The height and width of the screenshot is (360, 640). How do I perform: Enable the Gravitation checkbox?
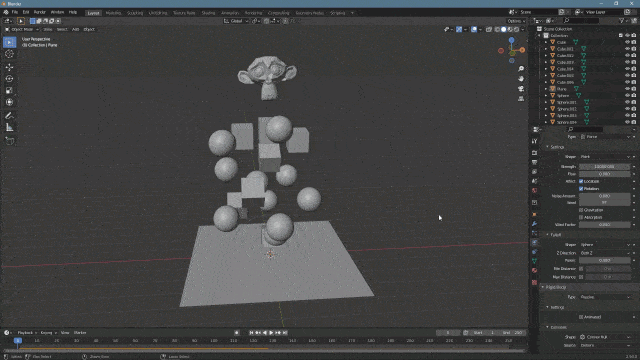(x=581, y=210)
